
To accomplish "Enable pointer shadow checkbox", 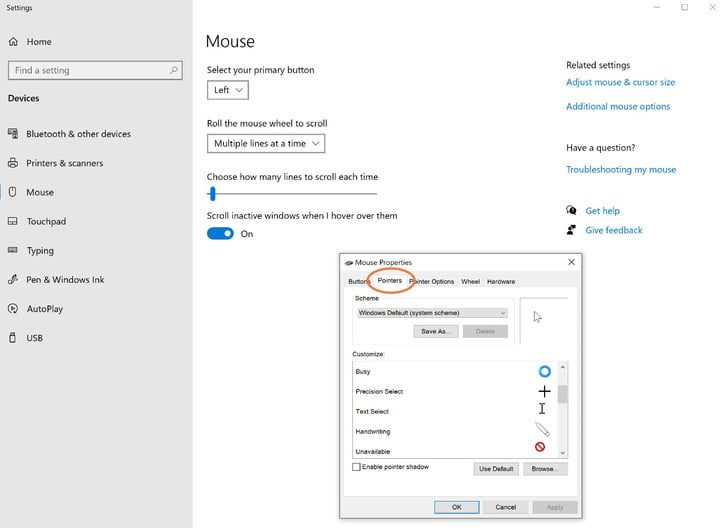I will point(357,467).
